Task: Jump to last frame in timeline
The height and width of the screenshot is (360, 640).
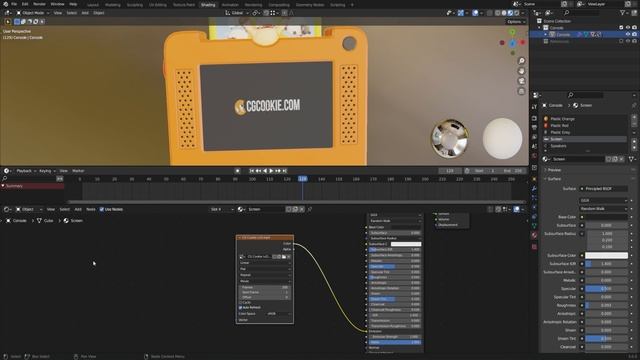Action: [x=285, y=171]
